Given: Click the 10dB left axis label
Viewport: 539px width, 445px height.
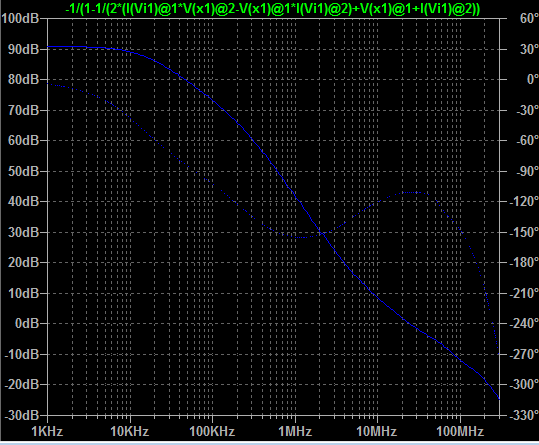Looking at the screenshot, I should point(23,293).
